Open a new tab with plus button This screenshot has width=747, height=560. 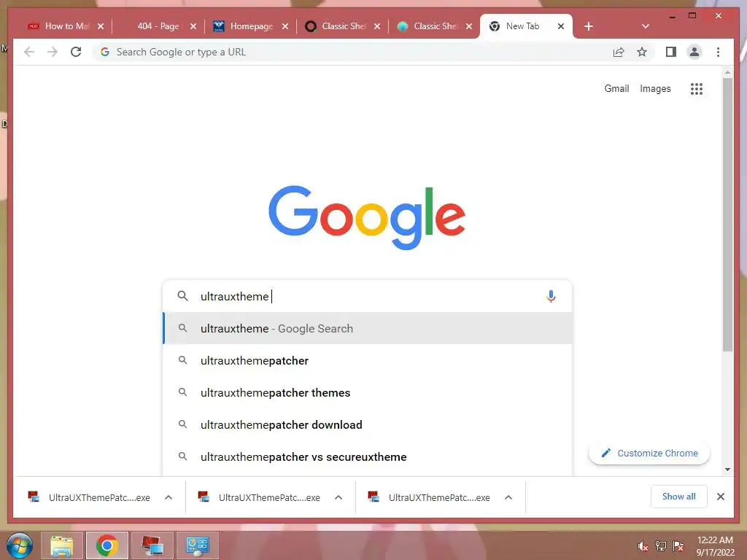pos(589,26)
